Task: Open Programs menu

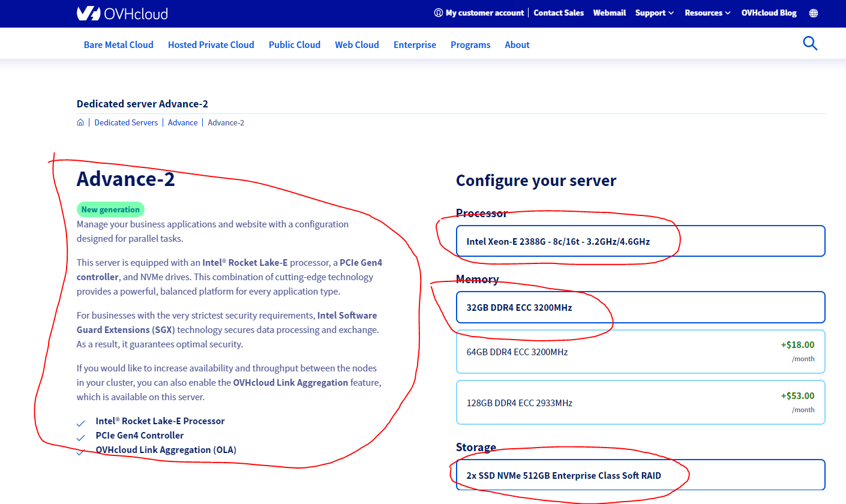Action: (x=470, y=44)
